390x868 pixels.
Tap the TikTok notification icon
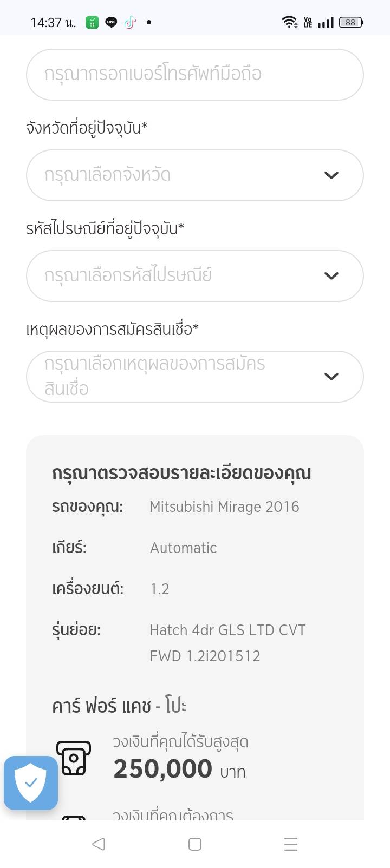pos(130,22)
